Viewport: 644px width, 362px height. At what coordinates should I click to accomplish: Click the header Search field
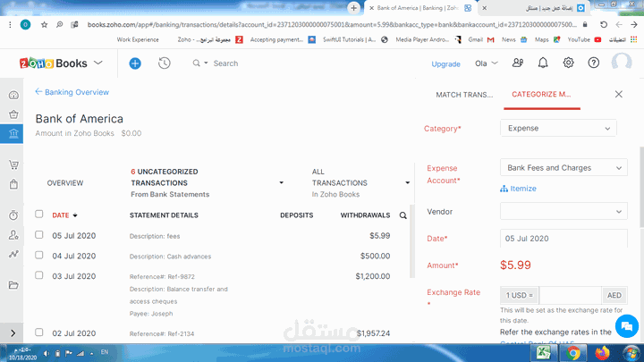coord(225,63)
